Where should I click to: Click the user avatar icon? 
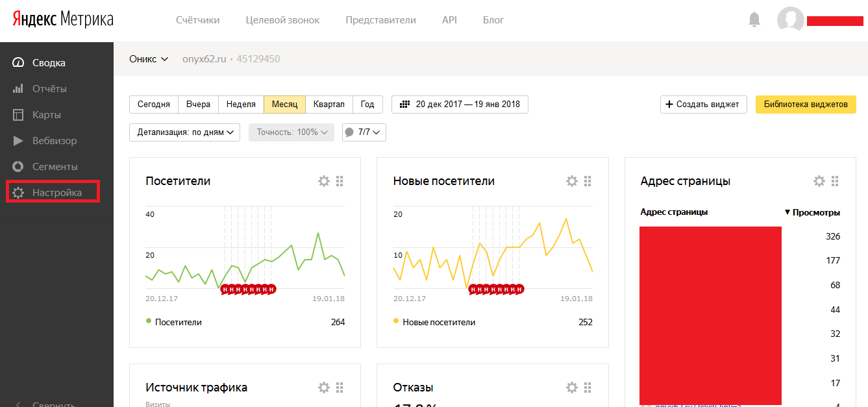(790, 19)
